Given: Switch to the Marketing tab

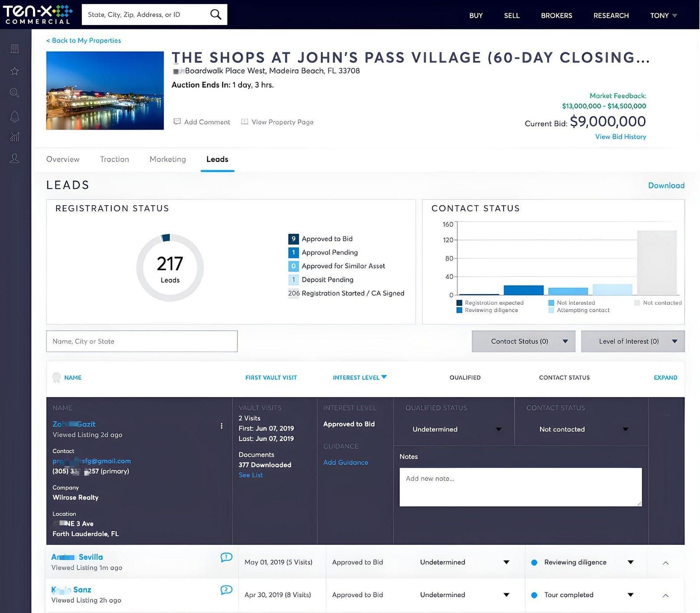Looking at the screenshot, I should pyautogui.click(x=168, y=159).
